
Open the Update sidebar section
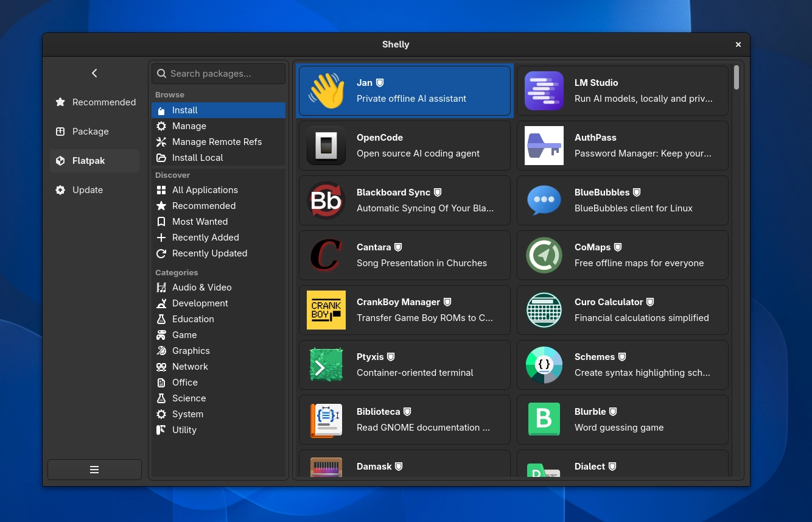click(x=94, y=190)
